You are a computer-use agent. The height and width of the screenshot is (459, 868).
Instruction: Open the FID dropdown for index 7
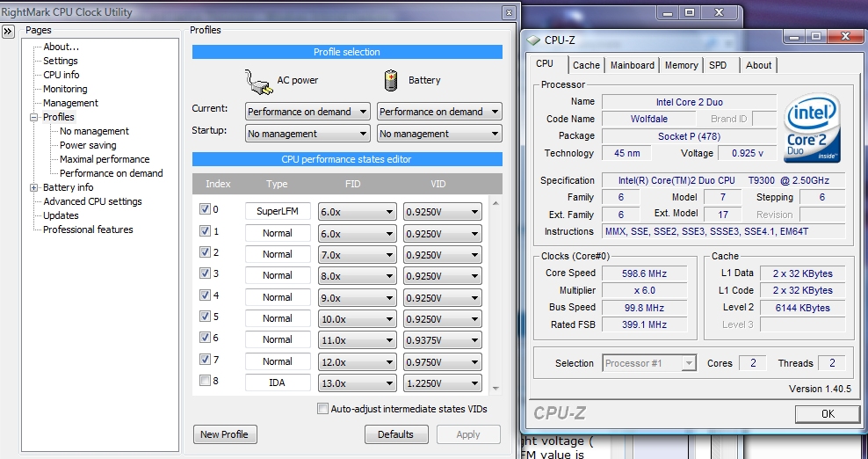pos(356,361)
